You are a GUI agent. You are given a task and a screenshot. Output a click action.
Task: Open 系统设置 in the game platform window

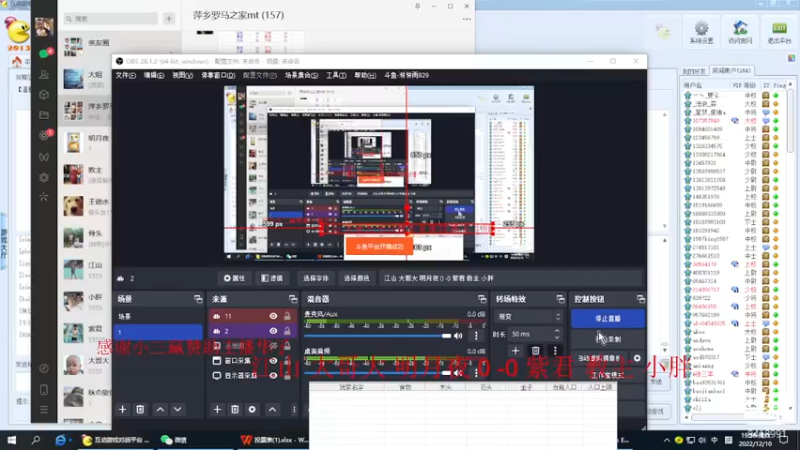tap(702, 32)
